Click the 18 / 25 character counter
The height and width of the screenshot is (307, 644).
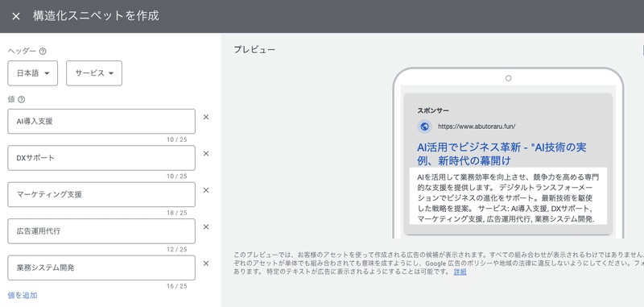(x=176, y=213)
